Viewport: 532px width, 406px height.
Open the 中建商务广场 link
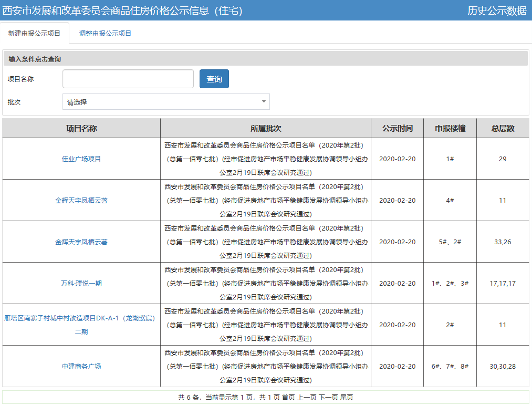[81, 366]
